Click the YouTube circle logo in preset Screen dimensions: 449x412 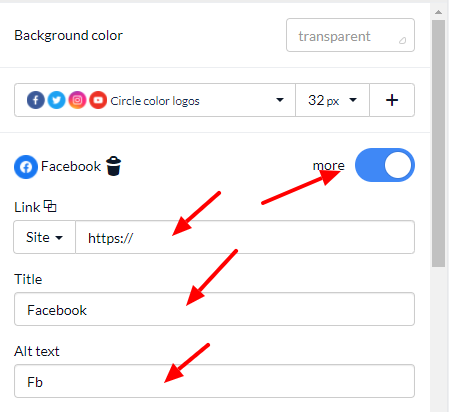pos(98,100)
